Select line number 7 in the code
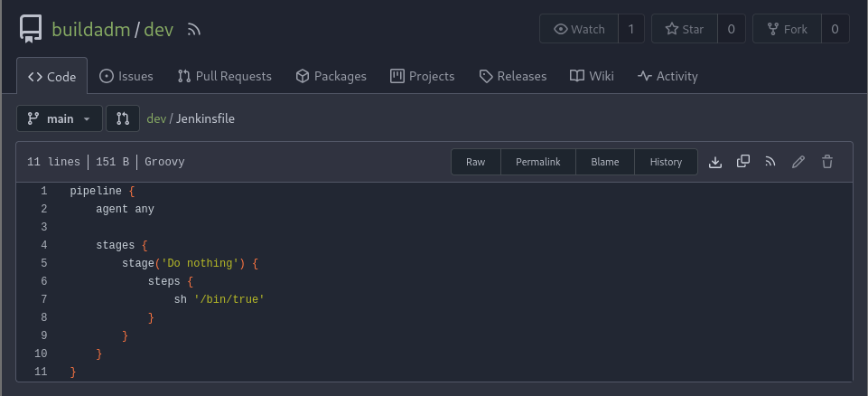 coord(43,299)
